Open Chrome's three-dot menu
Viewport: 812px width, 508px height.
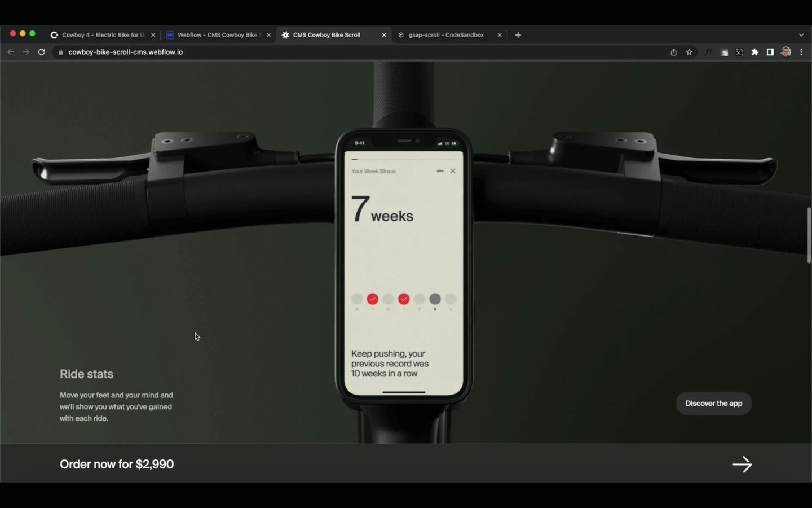pyautogui.click(x=802, y=52)
